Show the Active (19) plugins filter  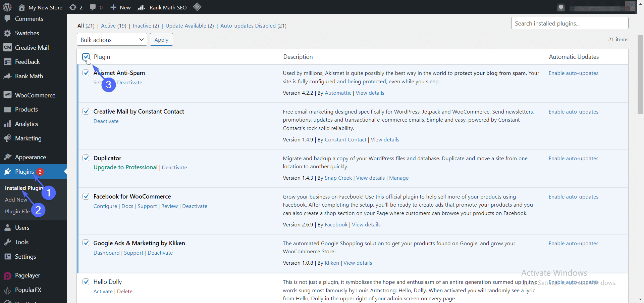pos(114,26)
